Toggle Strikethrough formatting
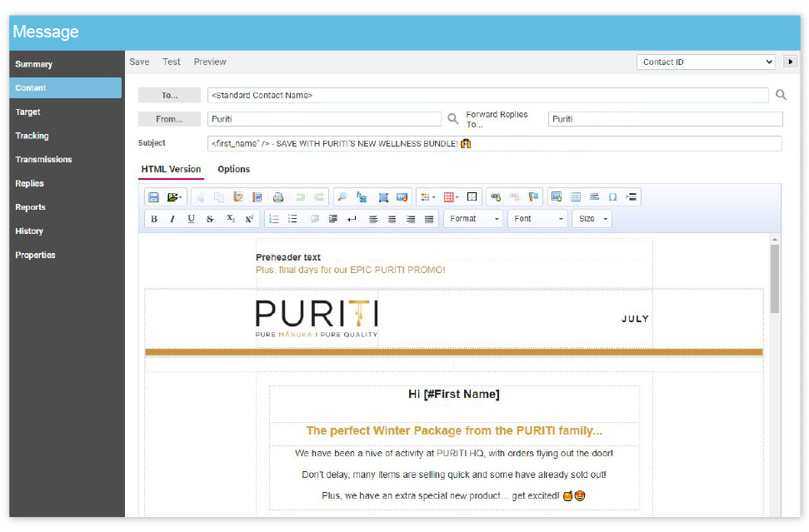Viewport: 809px width, 532px height. tap(210, 219)
